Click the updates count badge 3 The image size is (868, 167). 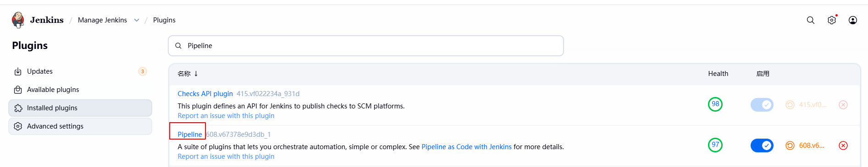tap(143, 71)
